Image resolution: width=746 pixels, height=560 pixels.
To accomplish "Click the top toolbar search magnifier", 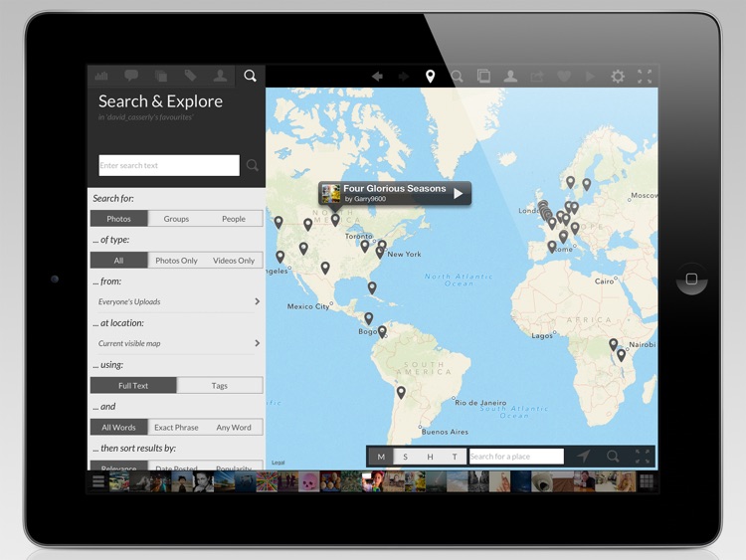I will (x=457, y=77).
